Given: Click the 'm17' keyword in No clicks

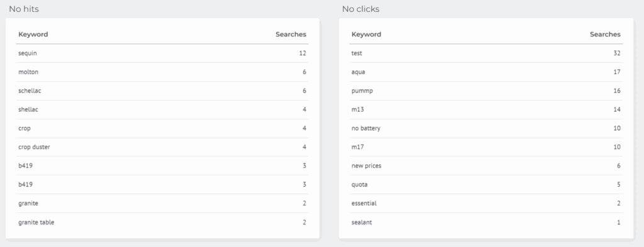Looking at the screenshot, I should (358, 147).
